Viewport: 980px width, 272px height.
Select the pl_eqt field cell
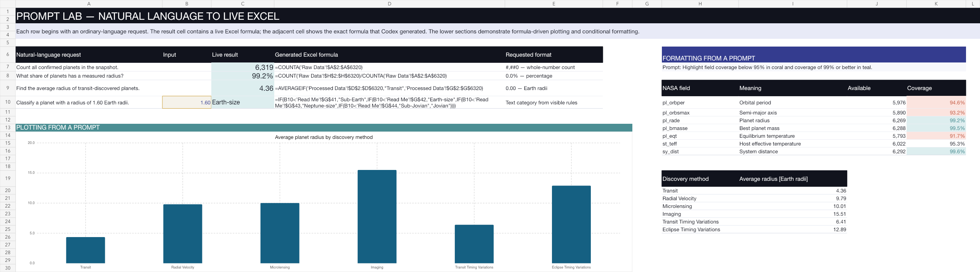click(x=700, y=136)
